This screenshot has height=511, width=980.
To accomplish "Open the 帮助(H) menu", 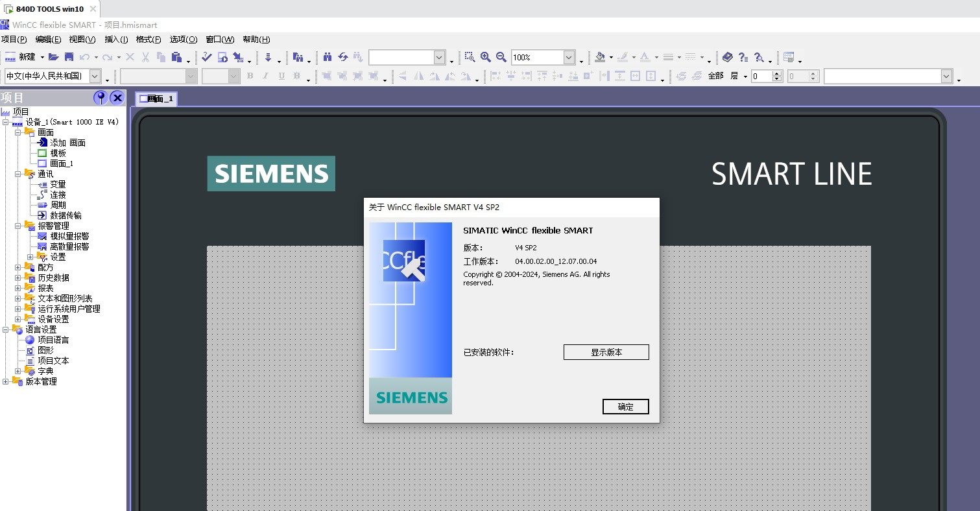I will click(256, 40).
